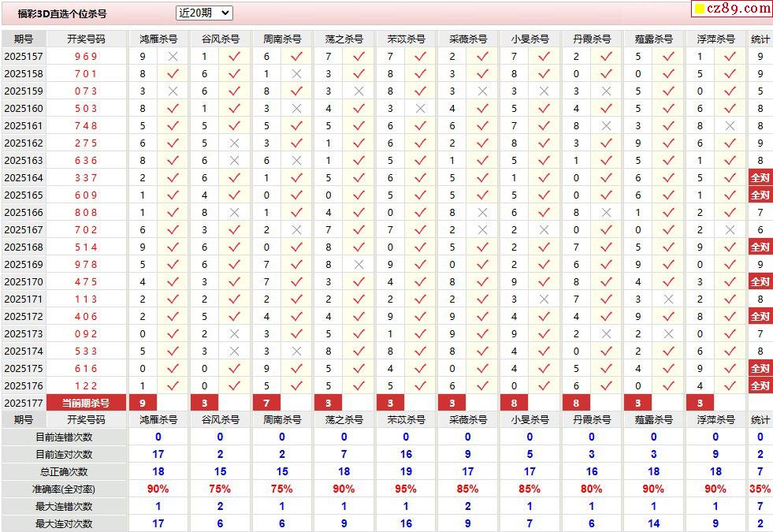Click the 80% accuracy value
This screenshot has width=773, height=532.
pyautogui.click(x=592, y=489)
